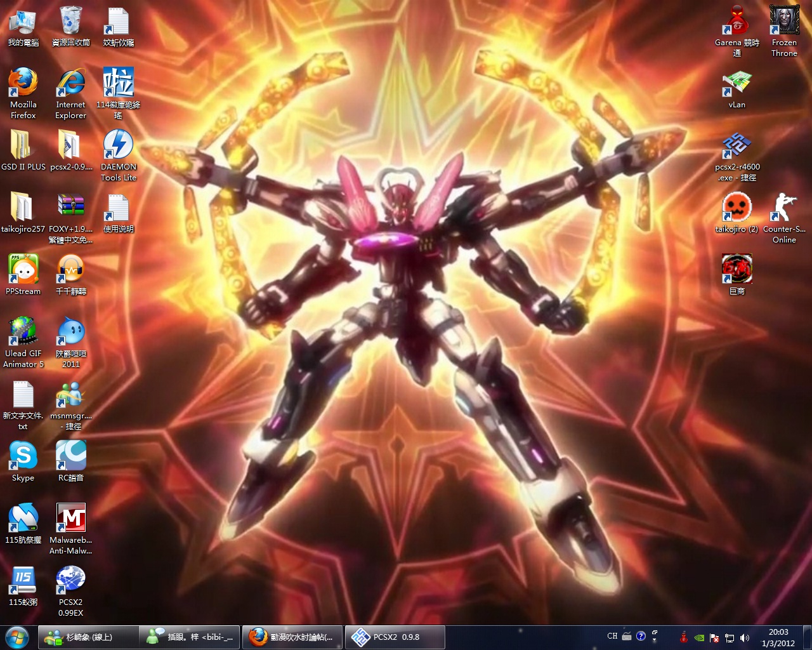Click the blue help icon in language bar
Viewport: 812px width, 650px height.
[641, 636]
